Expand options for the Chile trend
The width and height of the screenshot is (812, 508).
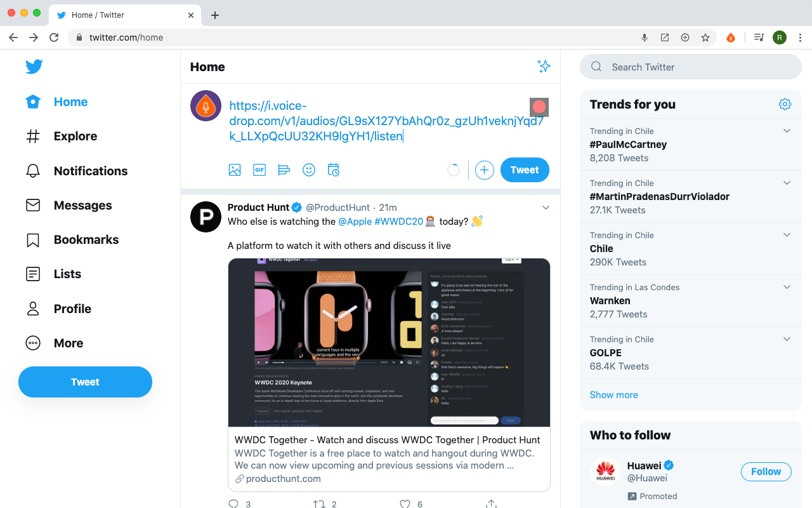click(787, 235)
